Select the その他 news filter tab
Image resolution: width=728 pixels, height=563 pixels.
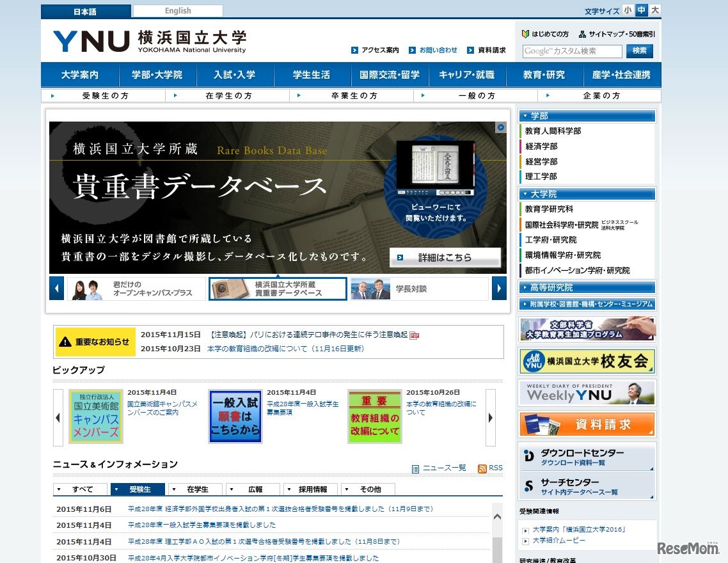[x=368, y=489]
